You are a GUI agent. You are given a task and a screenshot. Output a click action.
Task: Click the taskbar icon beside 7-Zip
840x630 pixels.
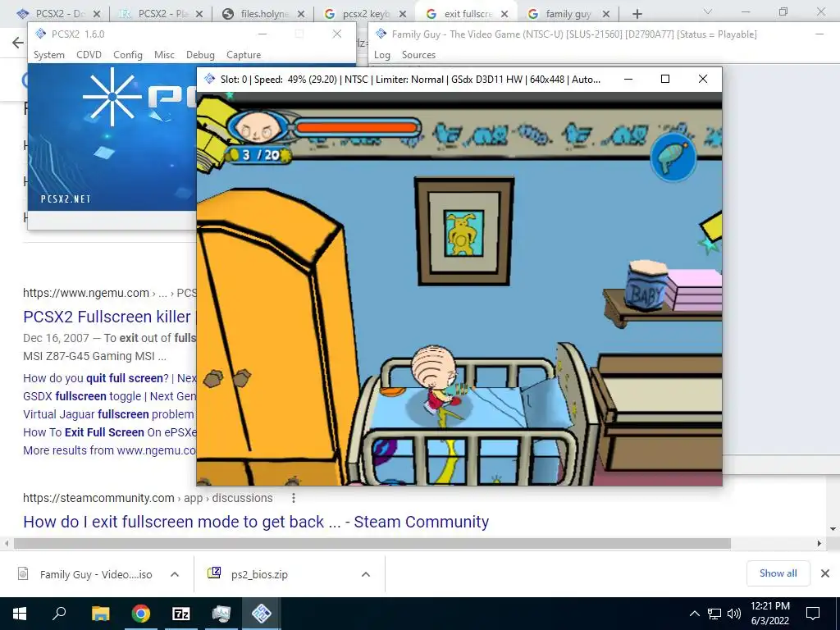pyautogui.click(x=221, y=614)
